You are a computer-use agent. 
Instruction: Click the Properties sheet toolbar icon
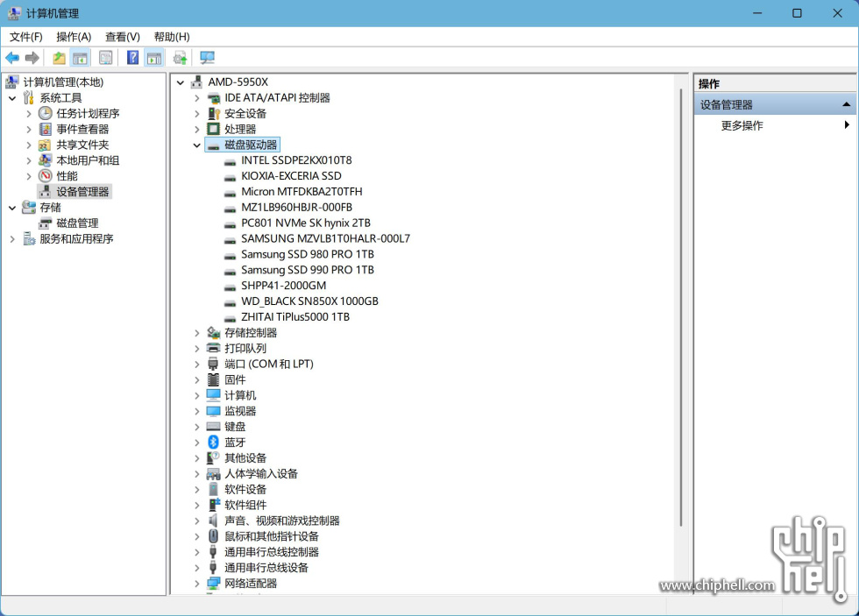pos(106,58)
